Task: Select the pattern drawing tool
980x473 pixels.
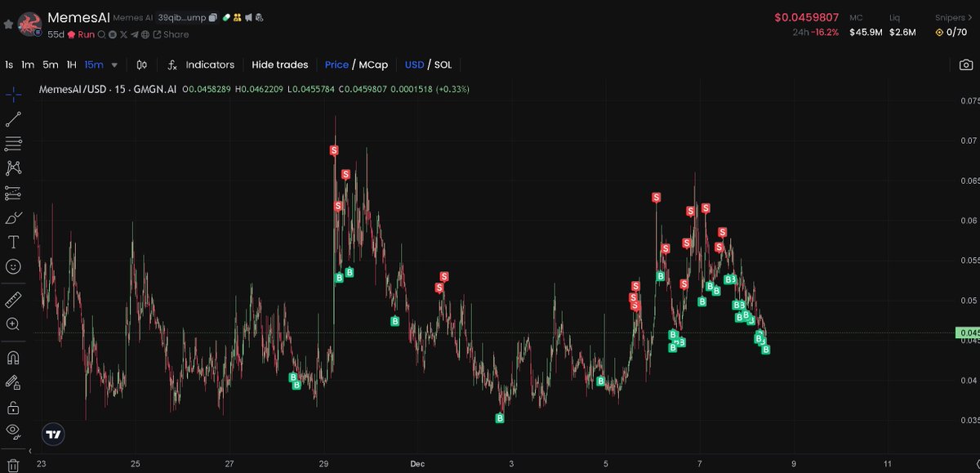Action: [x=13, y=168]
